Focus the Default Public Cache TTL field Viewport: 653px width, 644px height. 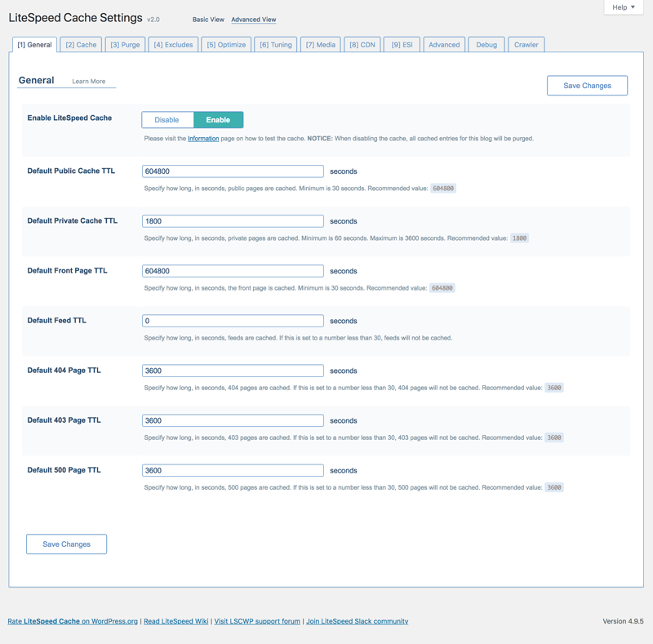pyautogui.click(x=233, y=171)
